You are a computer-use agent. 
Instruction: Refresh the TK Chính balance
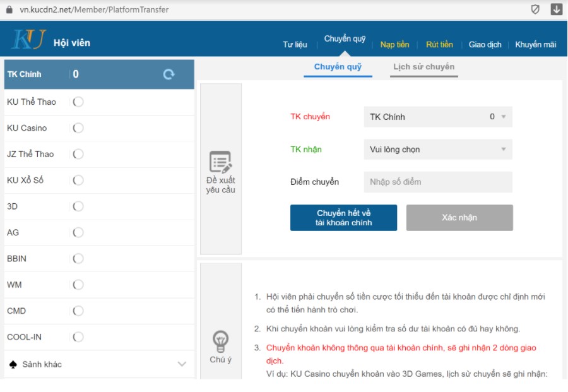pyautogui.click(x=169, y=74)
